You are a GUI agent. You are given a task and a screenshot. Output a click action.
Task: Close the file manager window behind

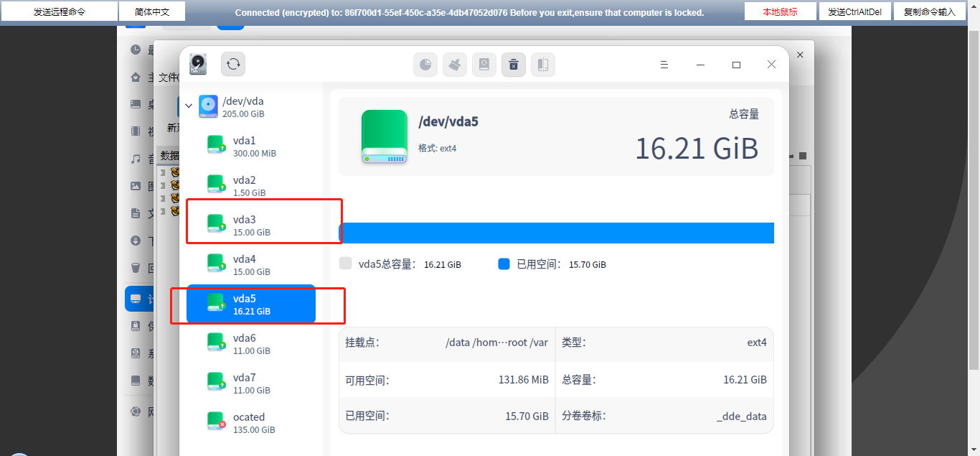[x=801, y=55]
